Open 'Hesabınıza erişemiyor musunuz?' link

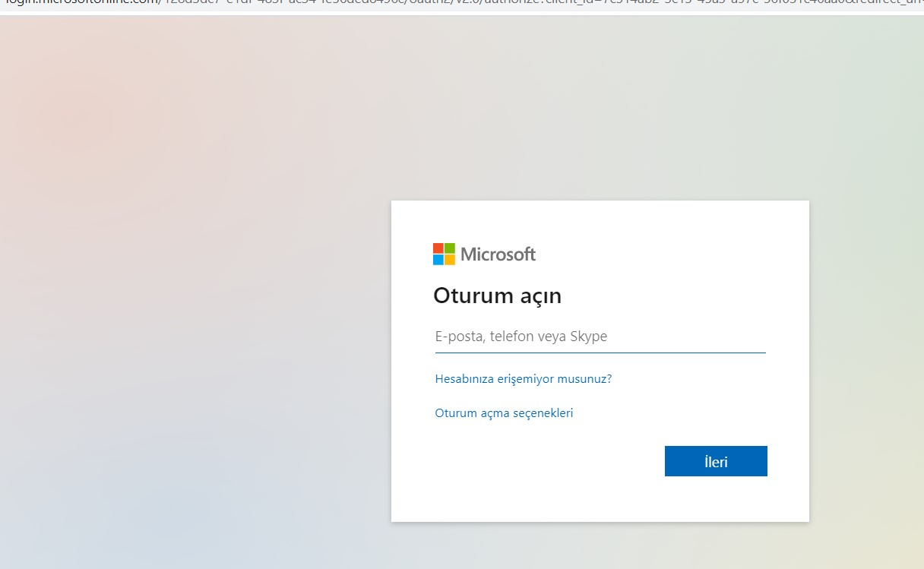[x=523, y=378]
